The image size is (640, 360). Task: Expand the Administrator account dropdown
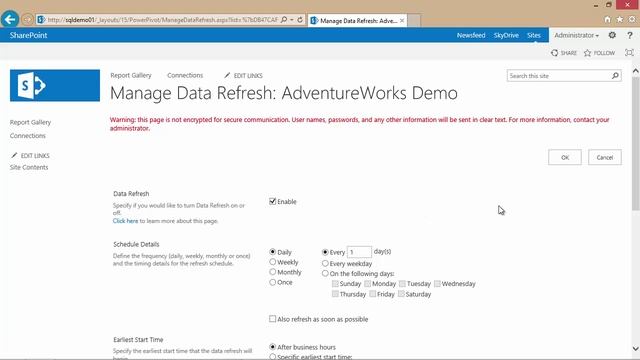click(576, 35)
